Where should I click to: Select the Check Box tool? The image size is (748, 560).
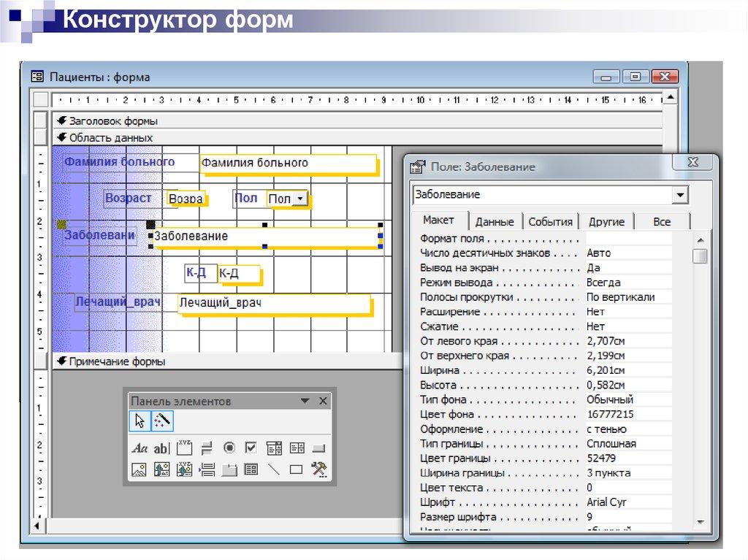[251, 448]
